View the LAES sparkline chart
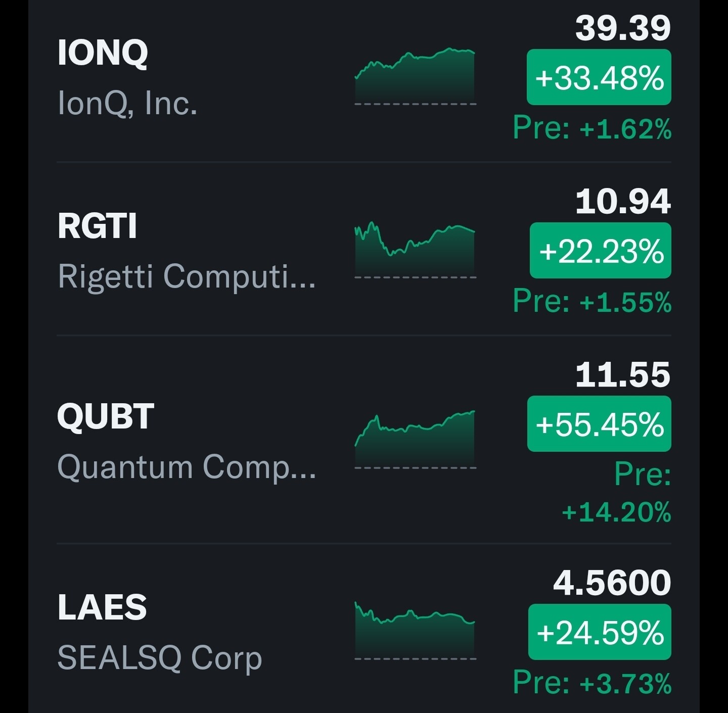The width and height of the screenshot is (728, 713). 415,631
